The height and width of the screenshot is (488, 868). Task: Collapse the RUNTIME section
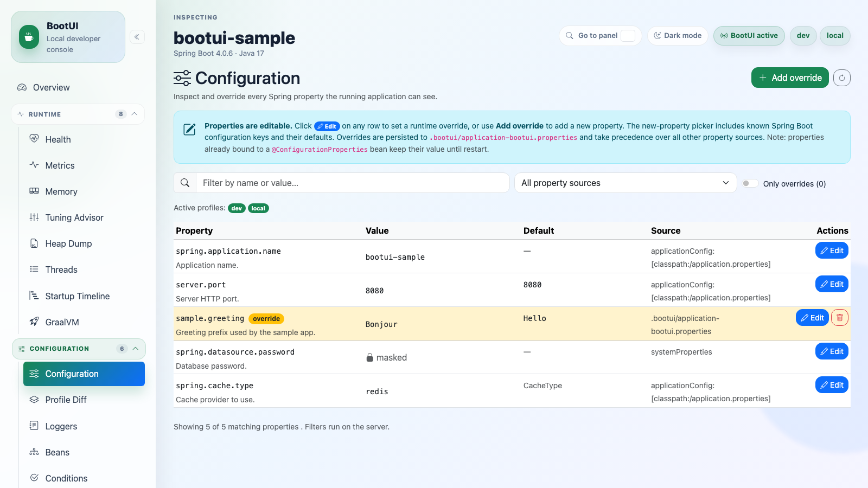coord(78,114)
